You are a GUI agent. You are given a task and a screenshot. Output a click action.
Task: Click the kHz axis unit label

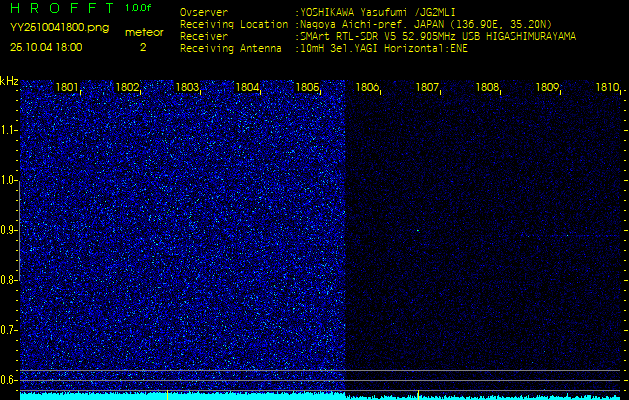(9, 81)
